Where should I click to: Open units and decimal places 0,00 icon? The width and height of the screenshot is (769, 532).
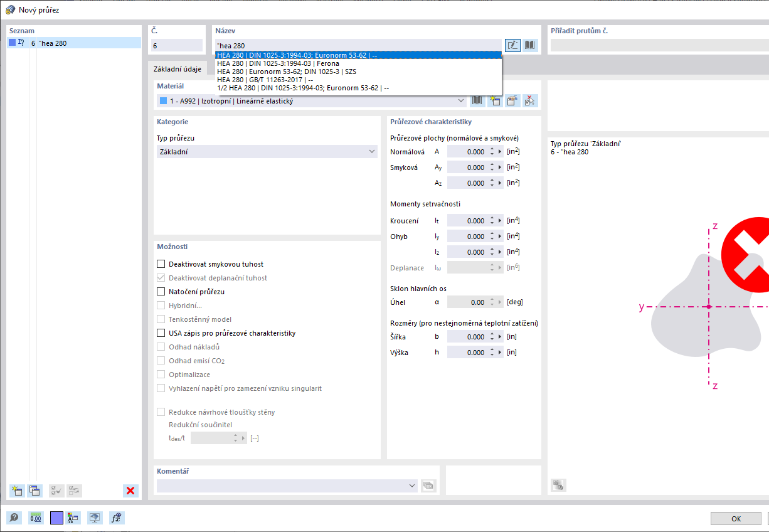coord(36,518)
